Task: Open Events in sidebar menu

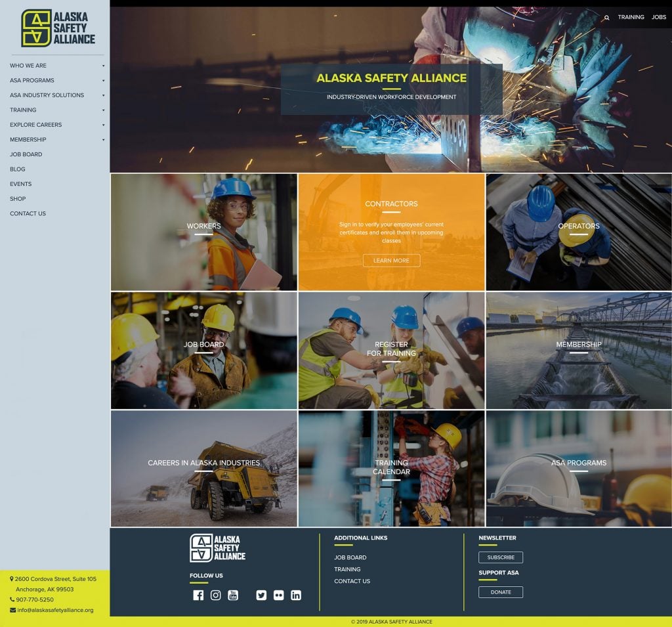Action: (21, 184)
